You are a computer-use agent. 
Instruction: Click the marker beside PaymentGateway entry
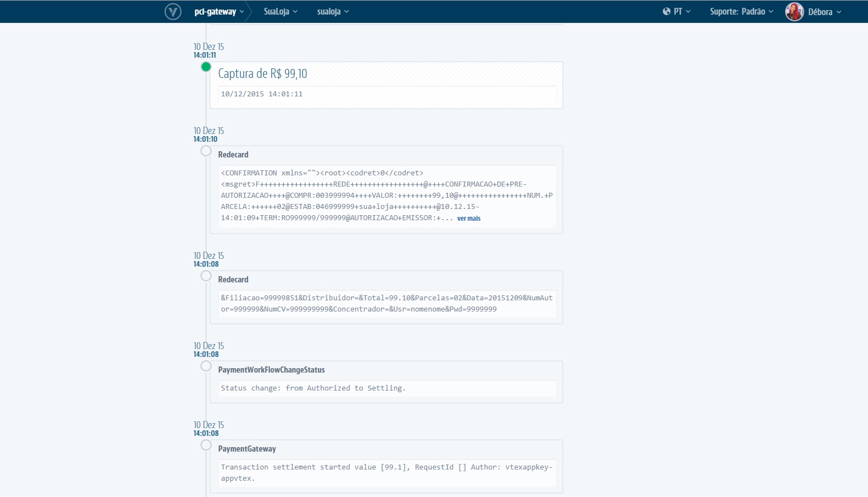(x=206, y=445)
